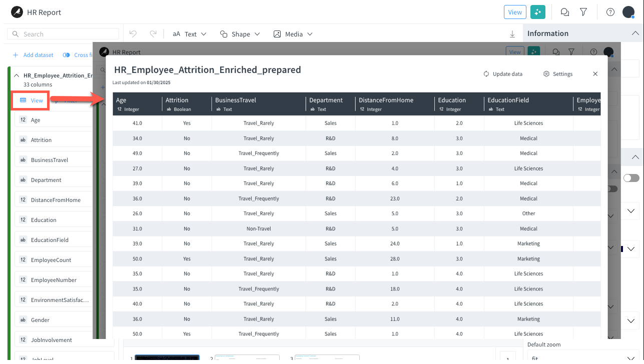Click the Update data button
Viewport: 644px width, 364px height.
(503, 73)
